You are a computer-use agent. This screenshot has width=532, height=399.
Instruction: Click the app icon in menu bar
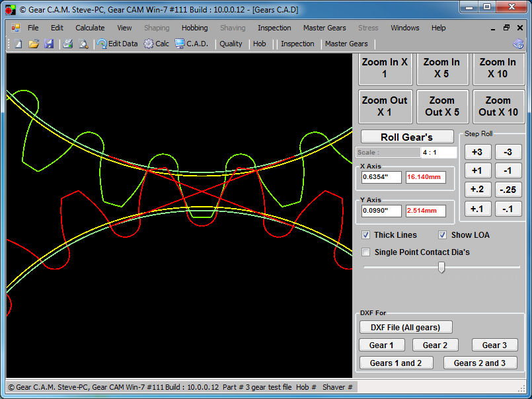click(x=16, y=28)
